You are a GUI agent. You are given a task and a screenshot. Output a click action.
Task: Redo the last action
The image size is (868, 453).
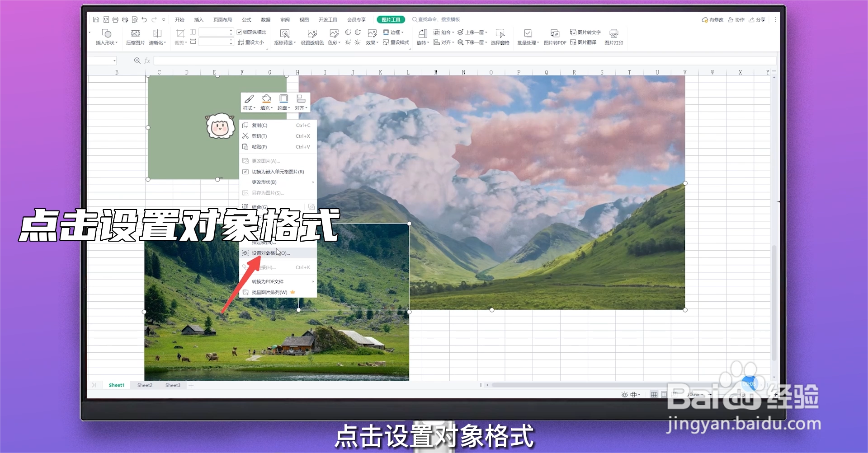(154, 19)
